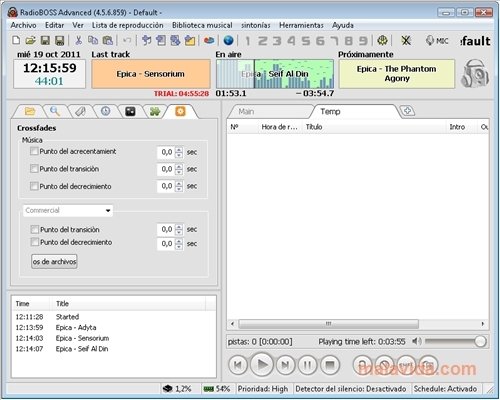Seek within the En aire waveform progress display

tap(275, 74)
